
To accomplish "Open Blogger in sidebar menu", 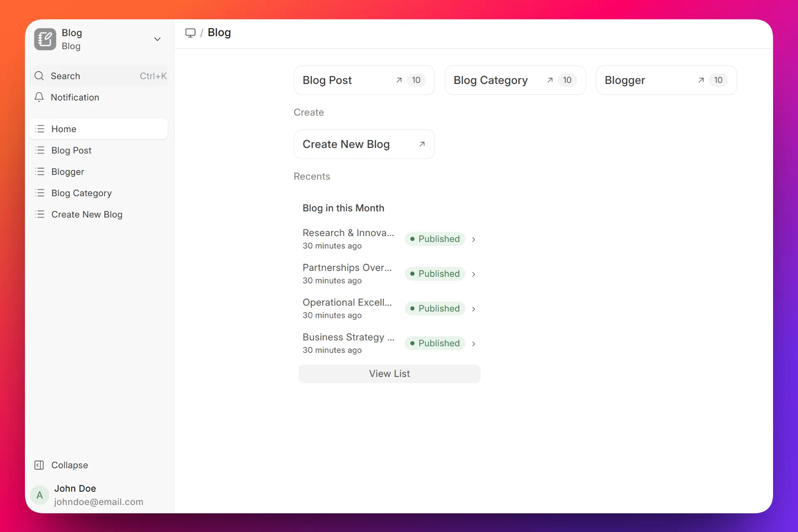I will (x=68, y=172).
